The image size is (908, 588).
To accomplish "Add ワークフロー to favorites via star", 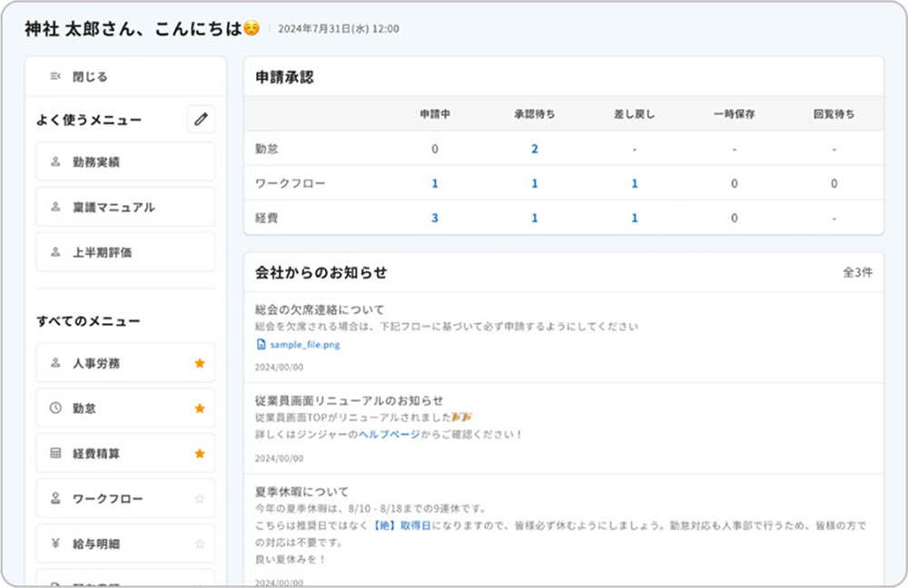I will 200,499.
